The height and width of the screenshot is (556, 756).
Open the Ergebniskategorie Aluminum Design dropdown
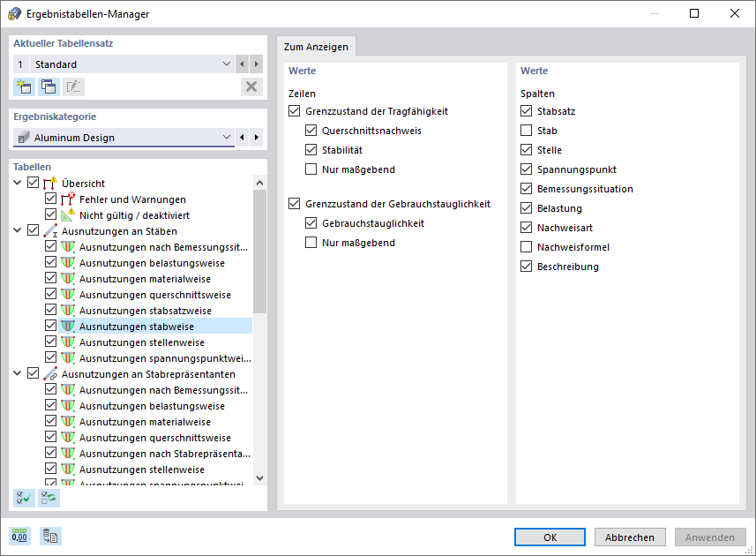click(x=227, y=138)
